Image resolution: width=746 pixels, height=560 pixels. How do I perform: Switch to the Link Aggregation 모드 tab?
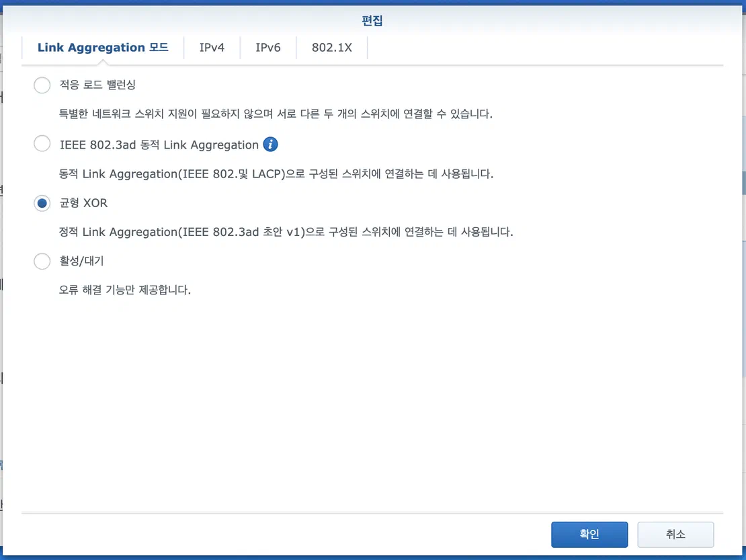coord(103,48)
